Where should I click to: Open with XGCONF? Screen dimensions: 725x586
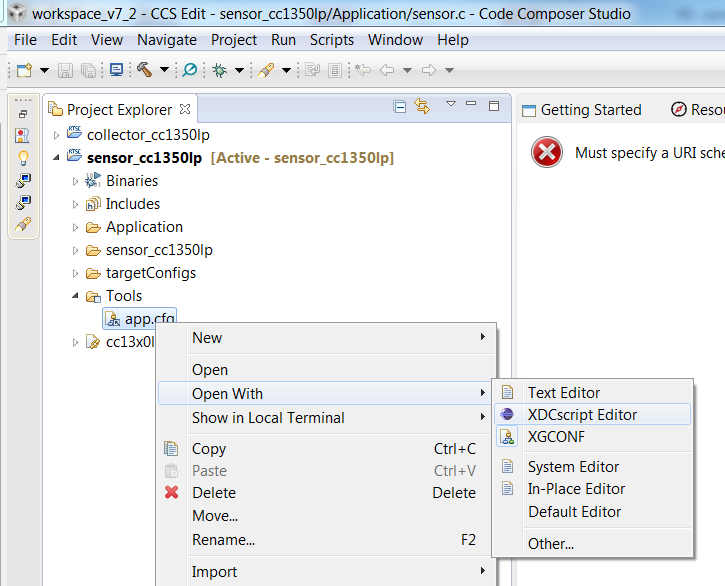[x=593, y=437]
